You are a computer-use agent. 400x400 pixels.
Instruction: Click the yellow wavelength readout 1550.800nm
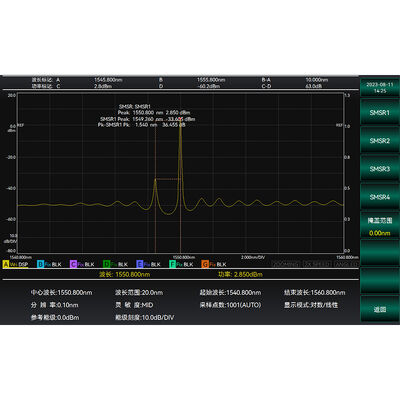124,274
